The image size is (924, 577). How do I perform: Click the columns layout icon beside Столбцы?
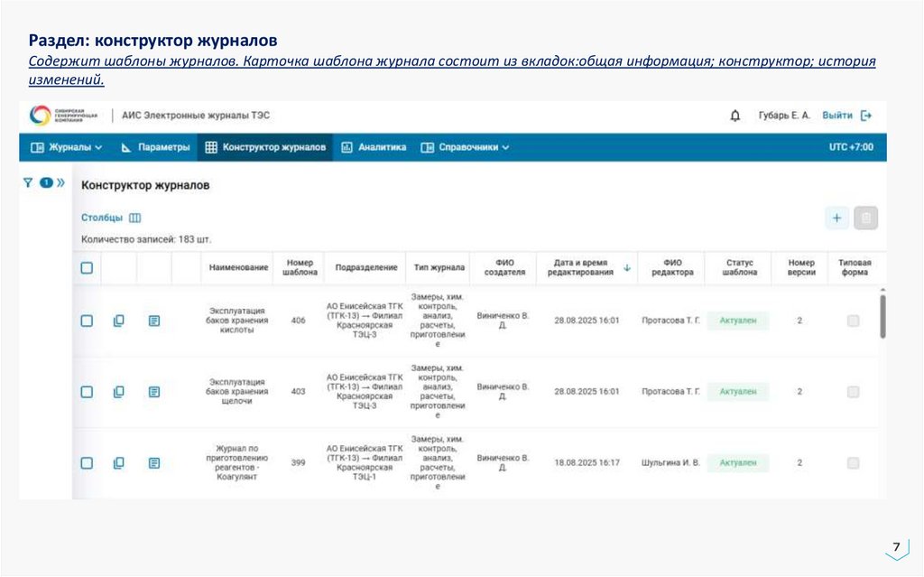[x=135, y=218]
